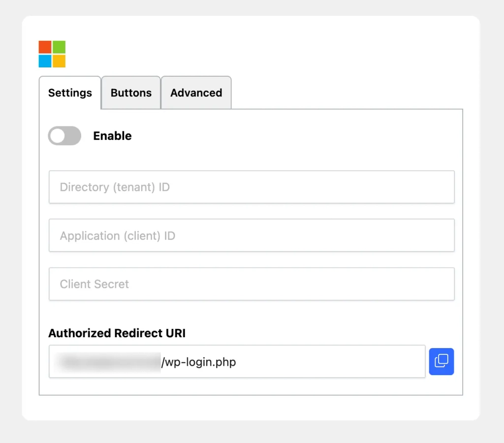
Task: Copy the Authorized Redirect URI
Action: (441, 361)
